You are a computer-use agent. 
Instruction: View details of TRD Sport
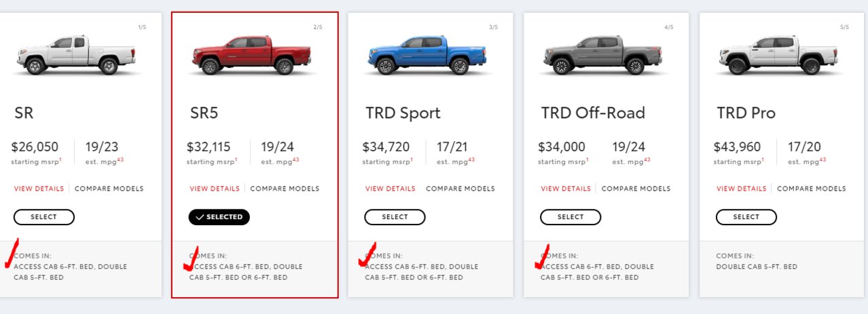click(x=390, y=189)
